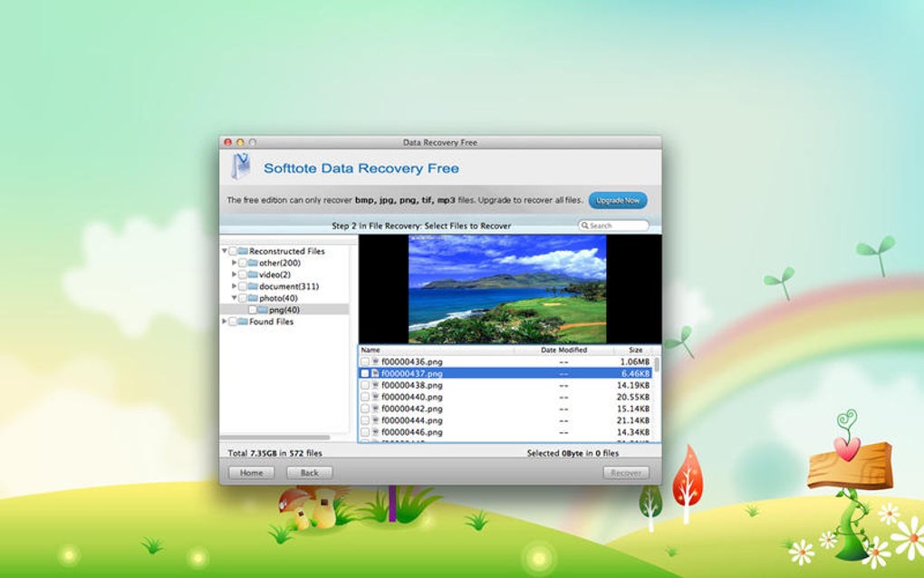Click the red close window button
The width and height of the screenshot is (924, 578).
228,142
